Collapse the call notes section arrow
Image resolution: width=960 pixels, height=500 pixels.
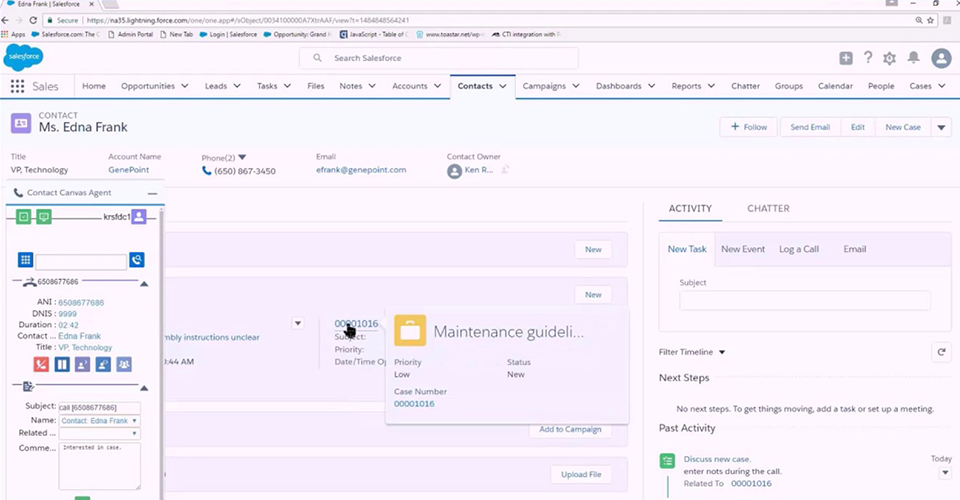pyautogui.click(x=144, y=388)
